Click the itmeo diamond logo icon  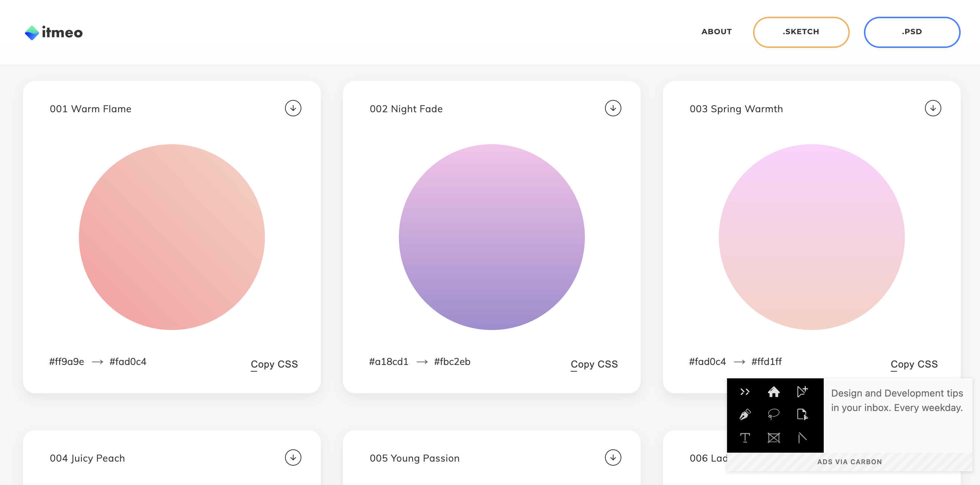(32, 33)
